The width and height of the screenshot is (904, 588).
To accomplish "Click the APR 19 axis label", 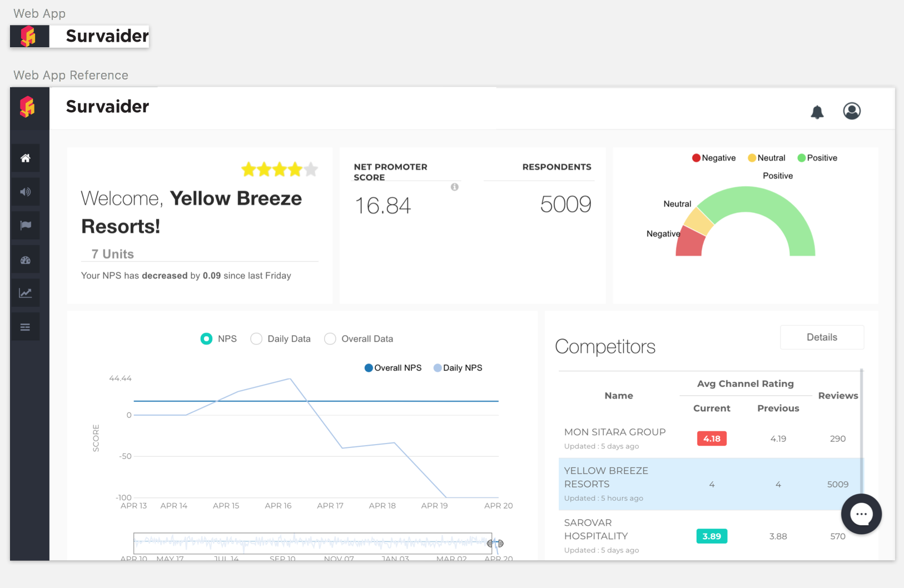I will tap(434, 506).
